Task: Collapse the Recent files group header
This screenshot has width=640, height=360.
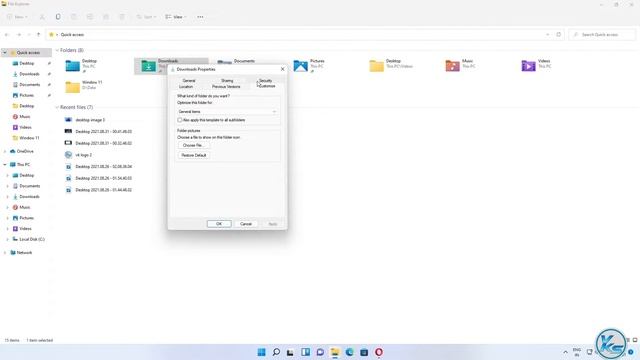Action: [x=57, y=107]
